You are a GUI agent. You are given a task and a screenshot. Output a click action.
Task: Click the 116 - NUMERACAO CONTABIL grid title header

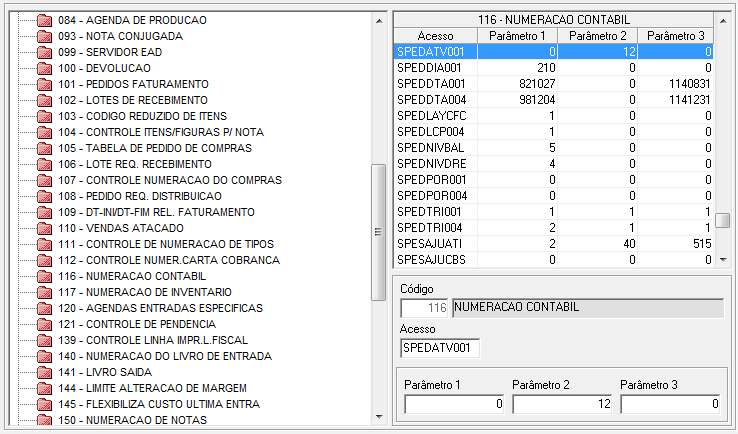554,20
